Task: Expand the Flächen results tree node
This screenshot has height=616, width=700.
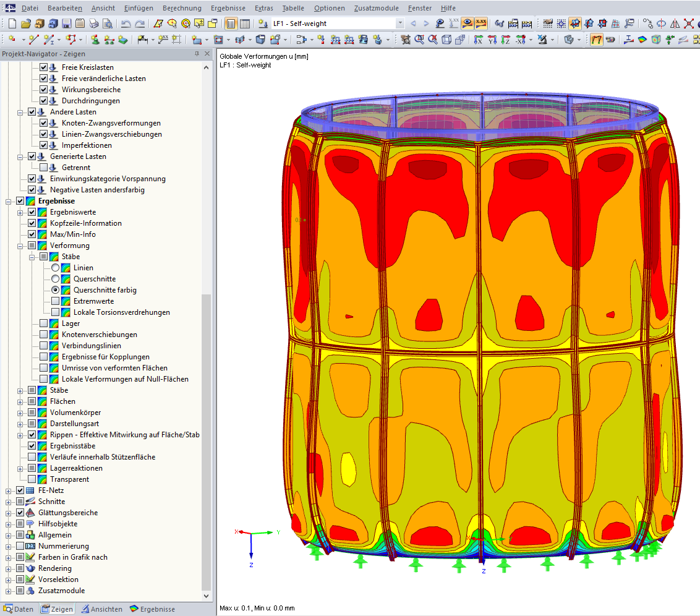Action: point(20,402)
